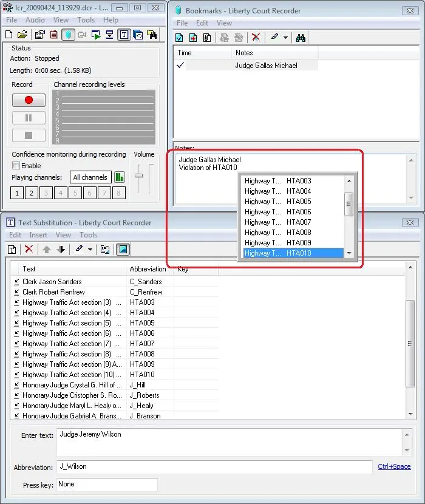Click the green bars level meter icon

pyautogui.click(x=119, y=177)
